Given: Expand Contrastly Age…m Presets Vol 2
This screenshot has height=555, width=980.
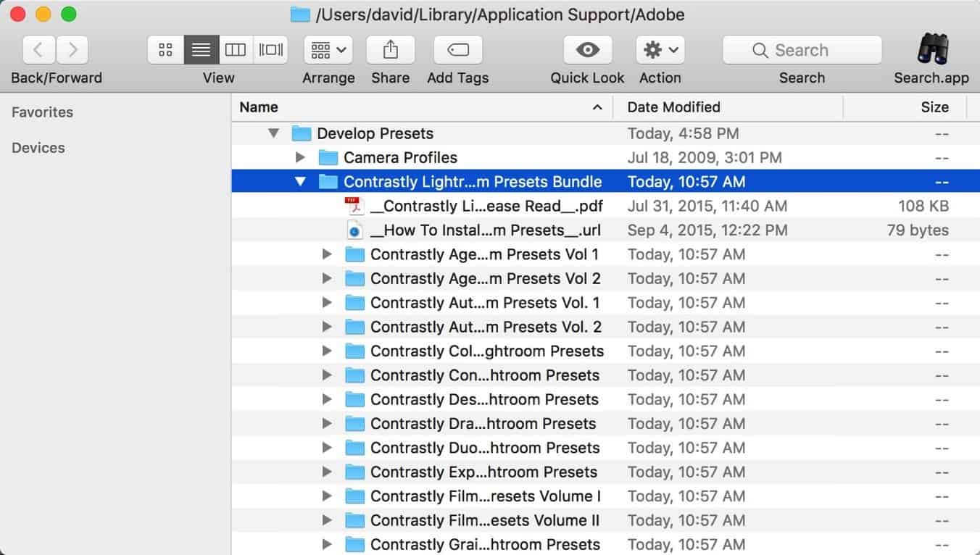Looking at the screenshot, I should click(327, 278).
